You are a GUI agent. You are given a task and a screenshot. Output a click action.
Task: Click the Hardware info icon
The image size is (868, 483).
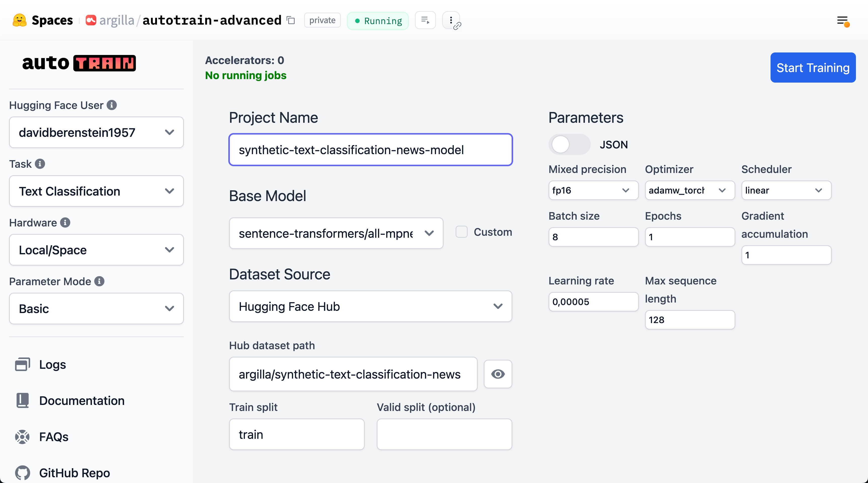click(x=65, y=223)
